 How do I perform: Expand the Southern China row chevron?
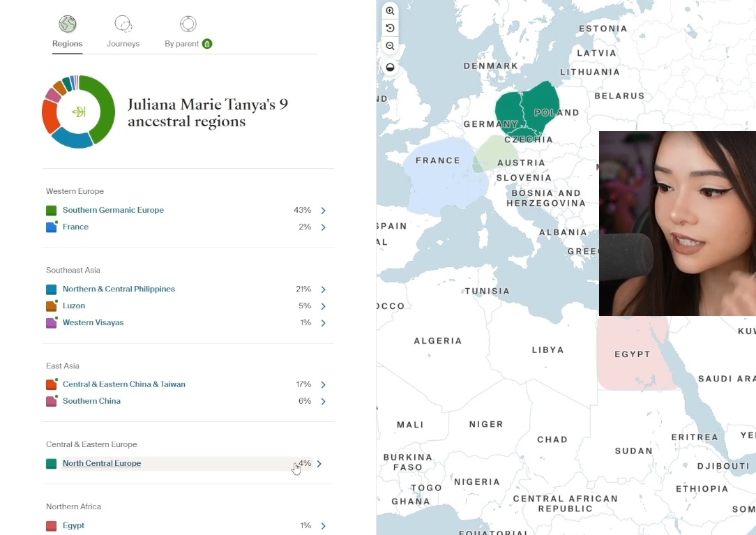tap(324, 401)
